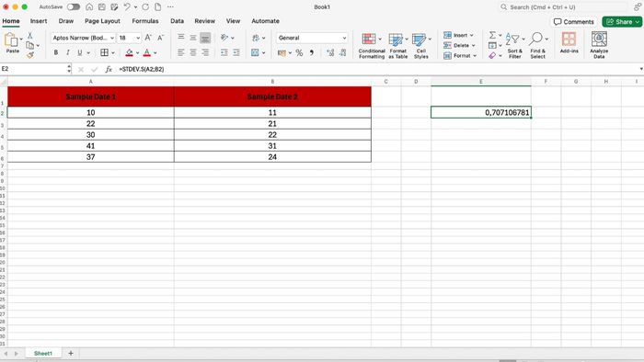Toggle Bold formatting
This screenshot has height=362, width=644.
point(56,52)
